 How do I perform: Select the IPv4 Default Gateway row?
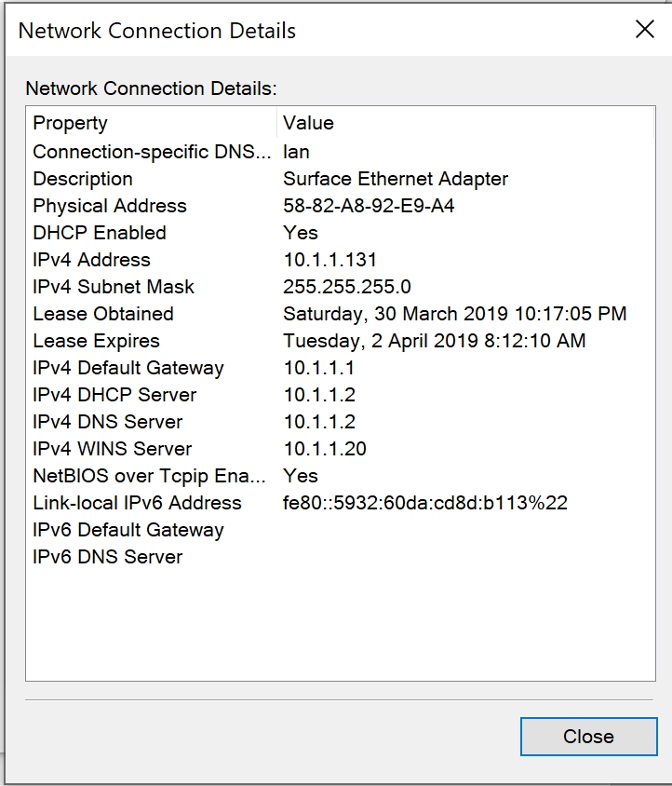128,368
